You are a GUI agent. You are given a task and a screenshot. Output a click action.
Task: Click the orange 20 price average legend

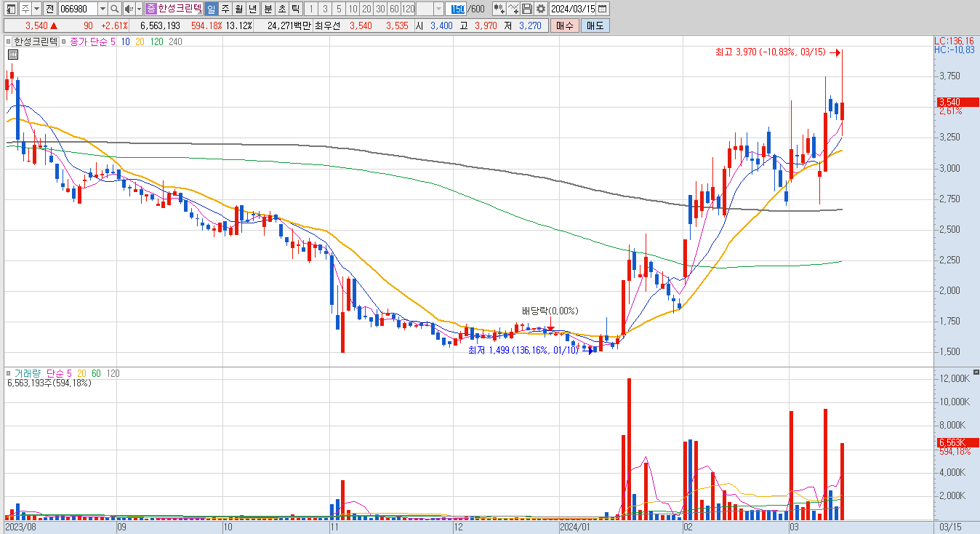click(x=140, y=41)
